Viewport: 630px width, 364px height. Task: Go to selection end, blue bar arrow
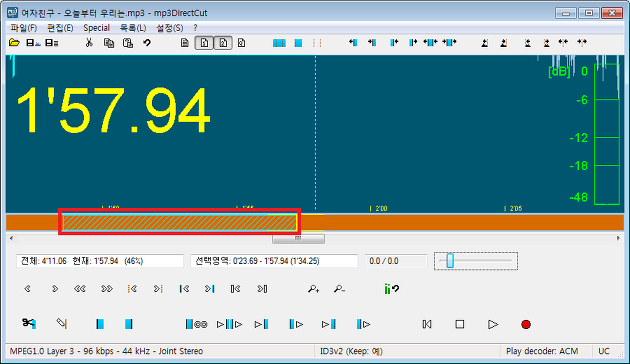(x=210, y=288)
